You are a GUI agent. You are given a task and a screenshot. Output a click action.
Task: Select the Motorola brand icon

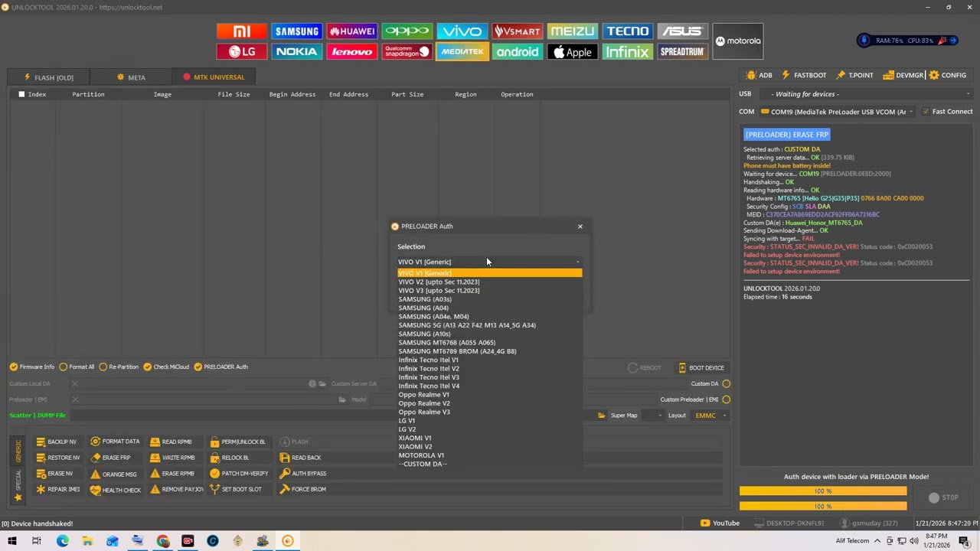pyautogui.click(x=738, y=41)
